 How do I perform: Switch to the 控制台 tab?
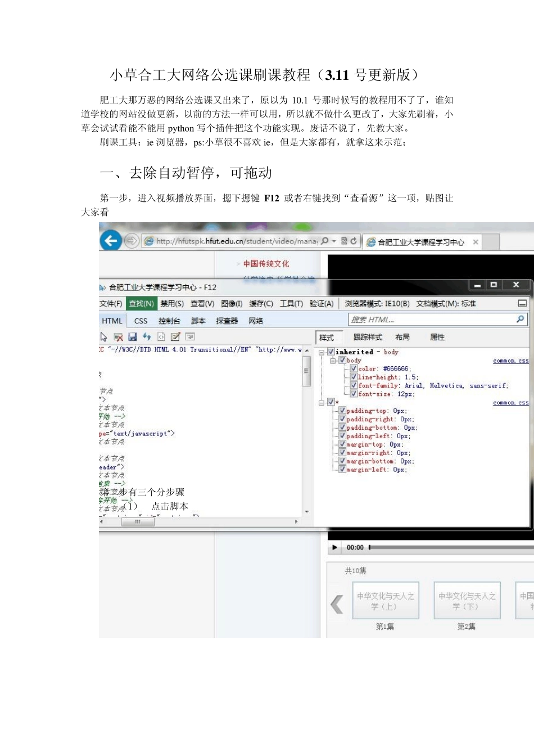click(x=169, y=321)
